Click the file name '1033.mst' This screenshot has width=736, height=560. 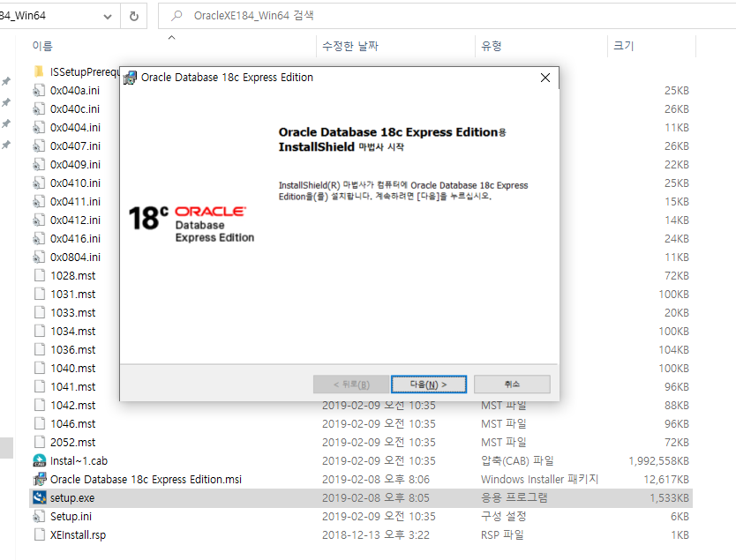coord(72,313)
